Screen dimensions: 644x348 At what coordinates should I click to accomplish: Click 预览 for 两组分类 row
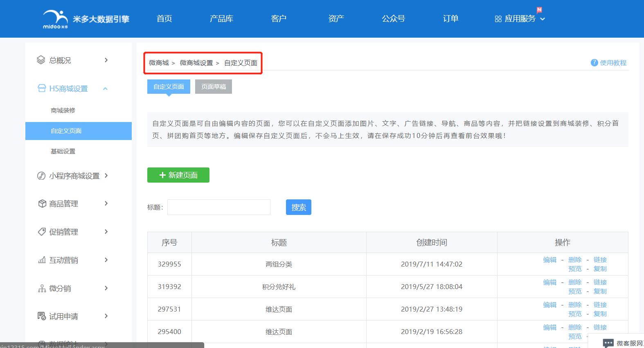575,269
